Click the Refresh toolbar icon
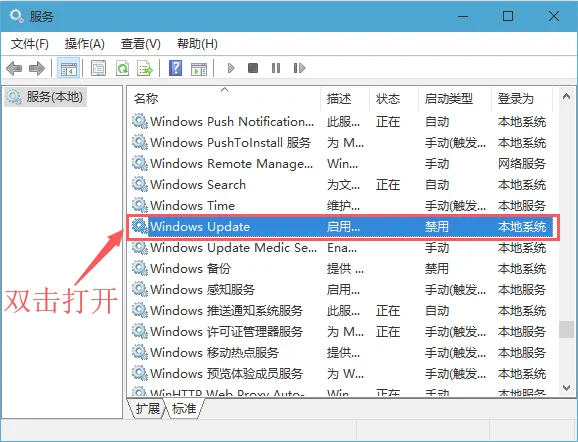This screenshot has height=442, width=578. [x=122, y=68]
